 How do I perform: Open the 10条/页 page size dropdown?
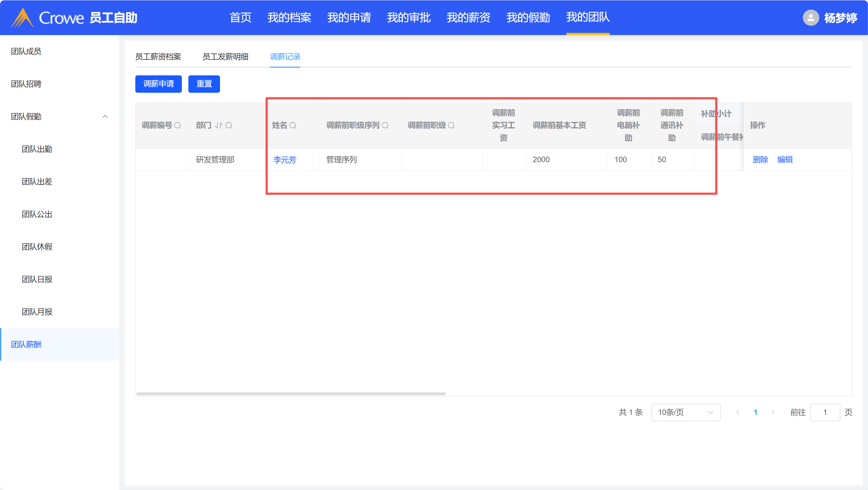click(x=686, y=412)
